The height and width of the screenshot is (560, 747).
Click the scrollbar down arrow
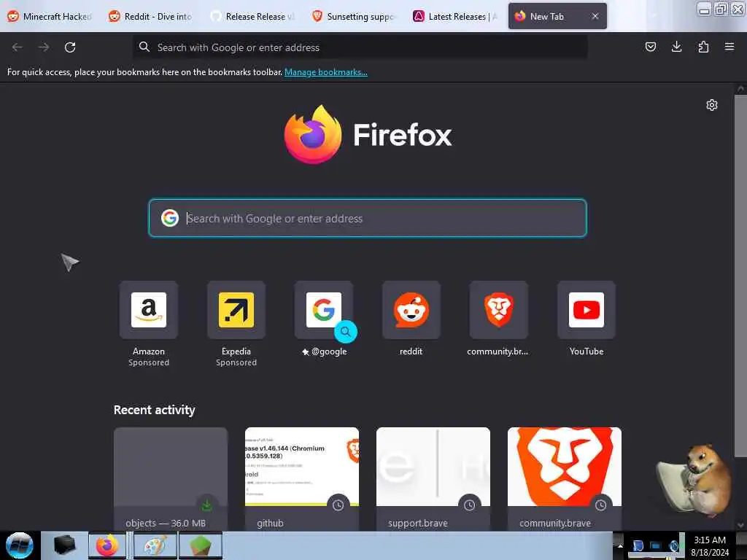[x=741, y=525]
